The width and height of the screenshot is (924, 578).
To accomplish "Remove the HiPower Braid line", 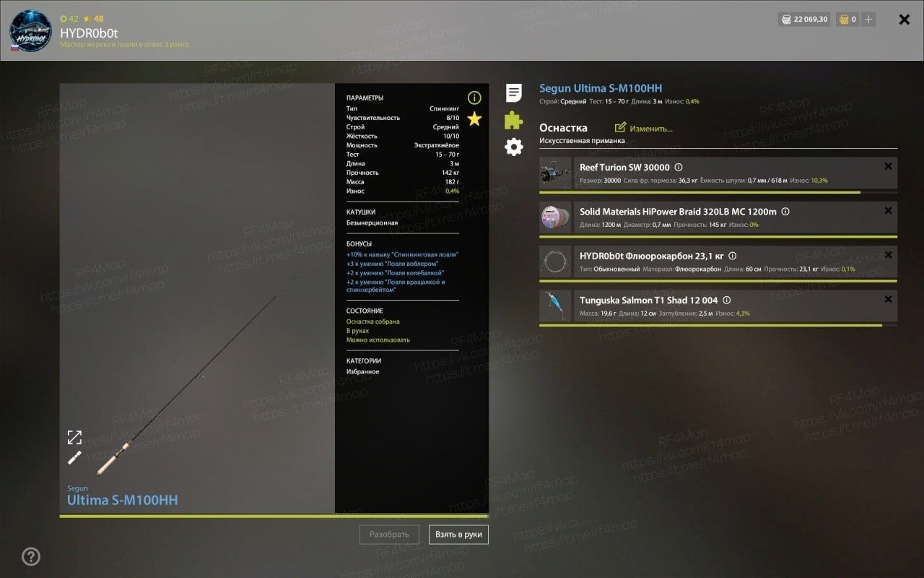I will tap(889, 210).
